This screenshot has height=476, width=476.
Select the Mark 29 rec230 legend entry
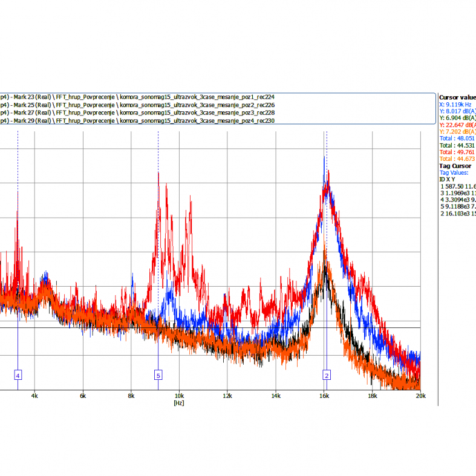tap(139, 120)
